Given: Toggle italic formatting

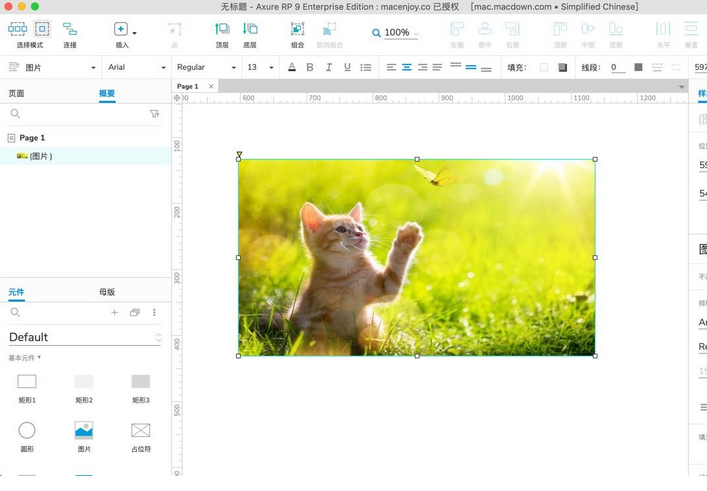Looking at the screenshot, I should (x=329, y=68).
